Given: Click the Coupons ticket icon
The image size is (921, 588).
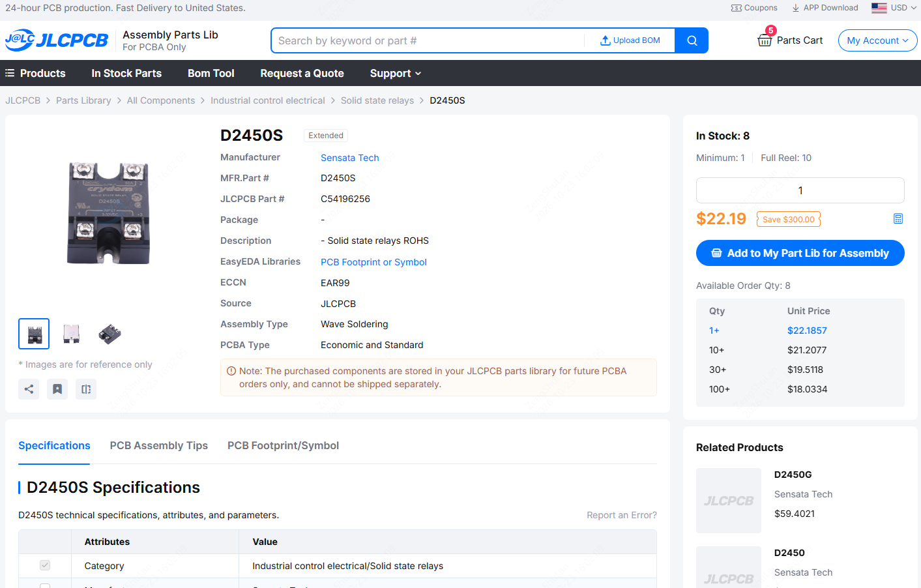Looking at the screenshot, I should [x=737, y=8].
